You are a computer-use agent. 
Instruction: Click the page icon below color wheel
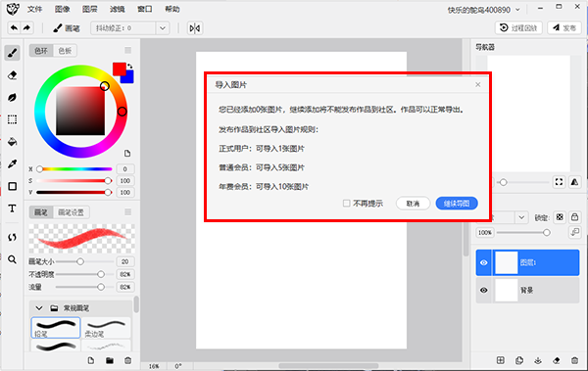(x=127, y=154)
